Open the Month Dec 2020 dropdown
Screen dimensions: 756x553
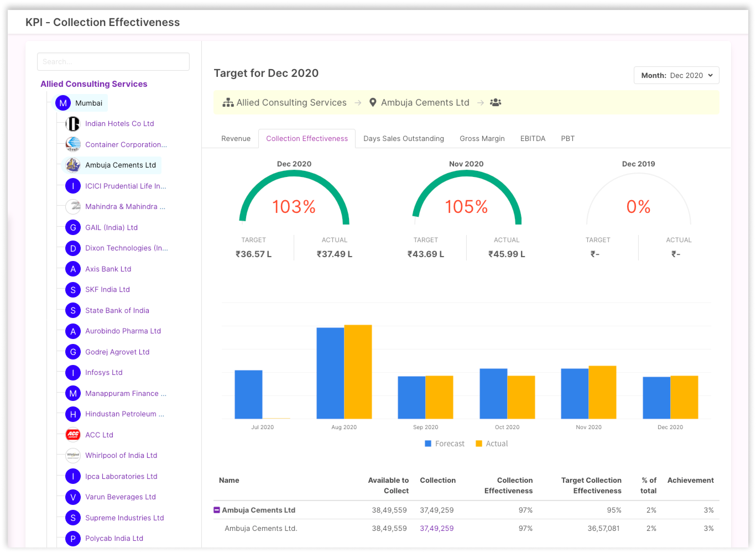coord(676,75)
